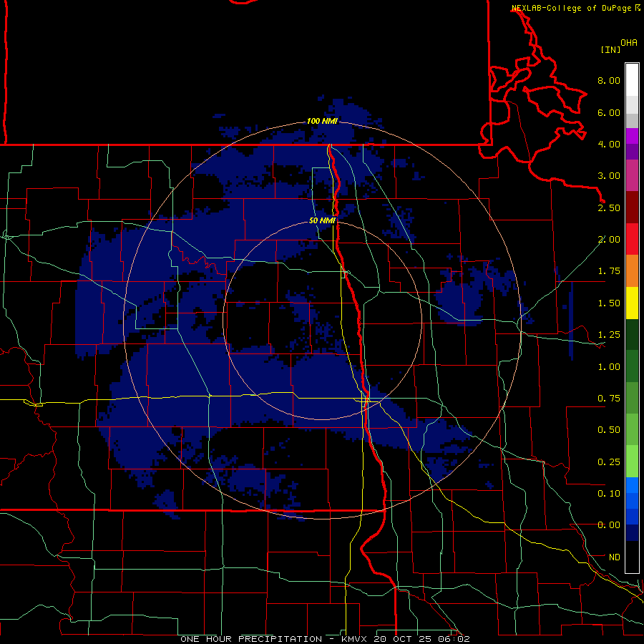Click the 4.00 legend value
This screenshot has width=644, height=644.
609,144
